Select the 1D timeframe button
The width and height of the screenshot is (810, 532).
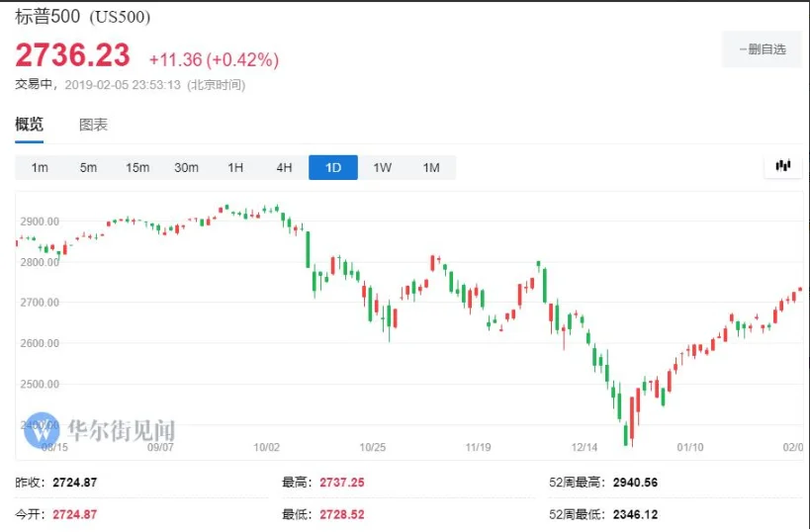coord(333,167)
